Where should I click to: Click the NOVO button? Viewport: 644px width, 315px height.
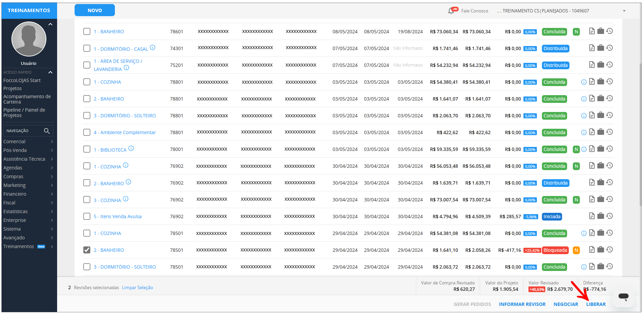pyautogui.click(x=95, y=10)
